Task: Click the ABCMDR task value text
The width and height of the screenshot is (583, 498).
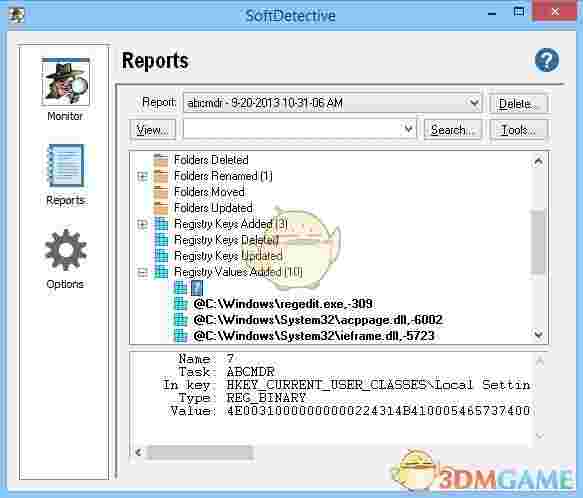Action: [x=250, y=372]
